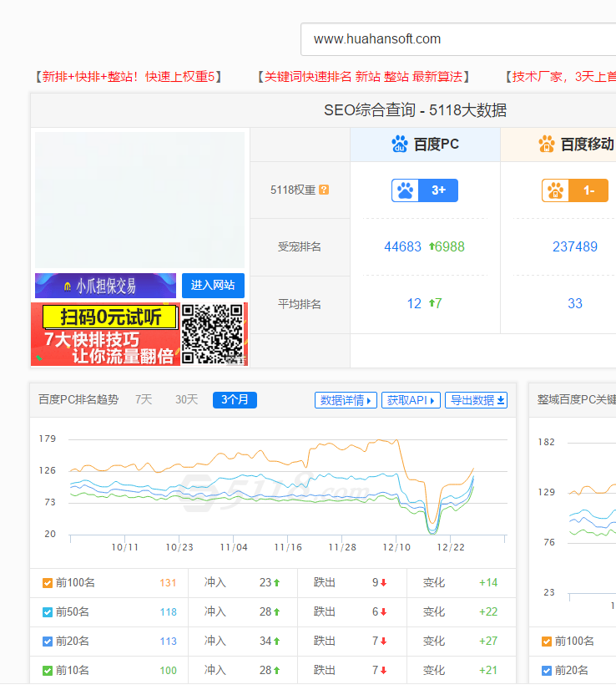This screenshot has width=616, height=700.
Task: Click the domain search input field
Action: (458, 39)
